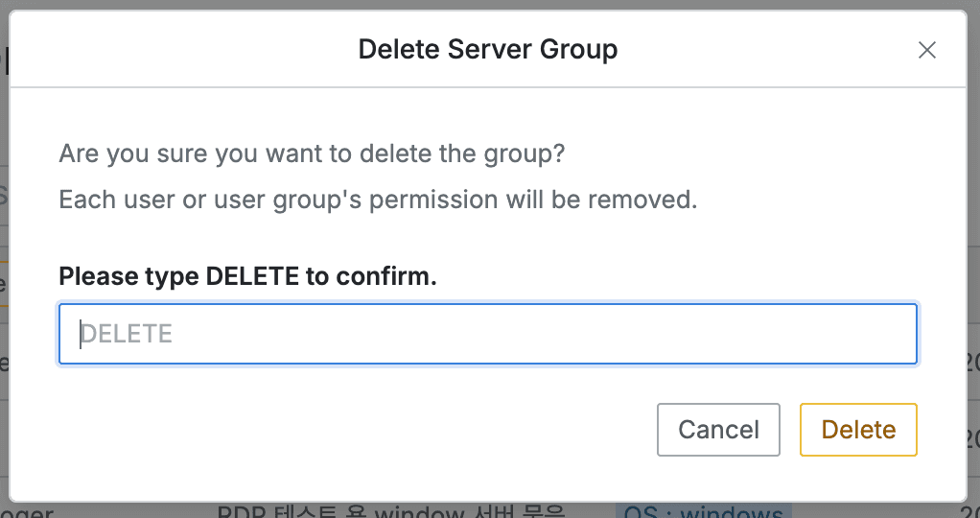Viewport: 980px width, 518px height.
Task: Click the Korean 'RDP' server description text
Action: click(391, 510)
